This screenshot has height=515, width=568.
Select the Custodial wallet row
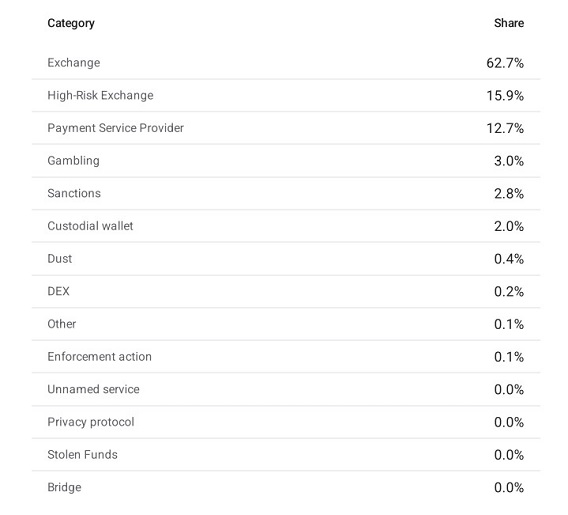pos(286,226)
